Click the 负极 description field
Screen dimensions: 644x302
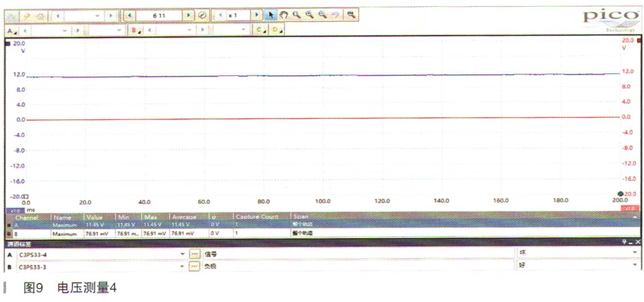coord(357,267)
